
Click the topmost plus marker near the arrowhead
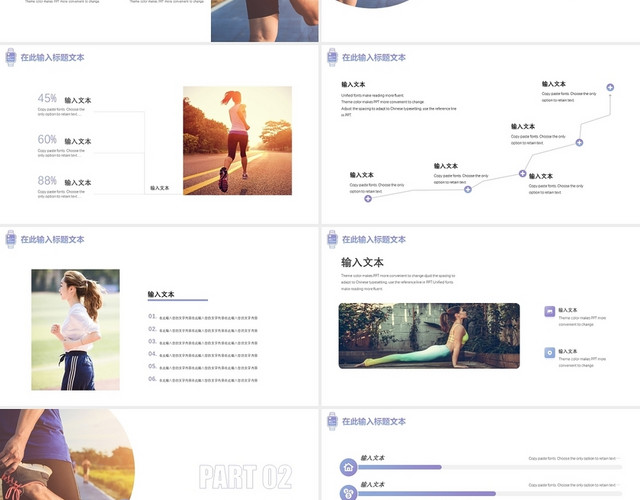610,87
